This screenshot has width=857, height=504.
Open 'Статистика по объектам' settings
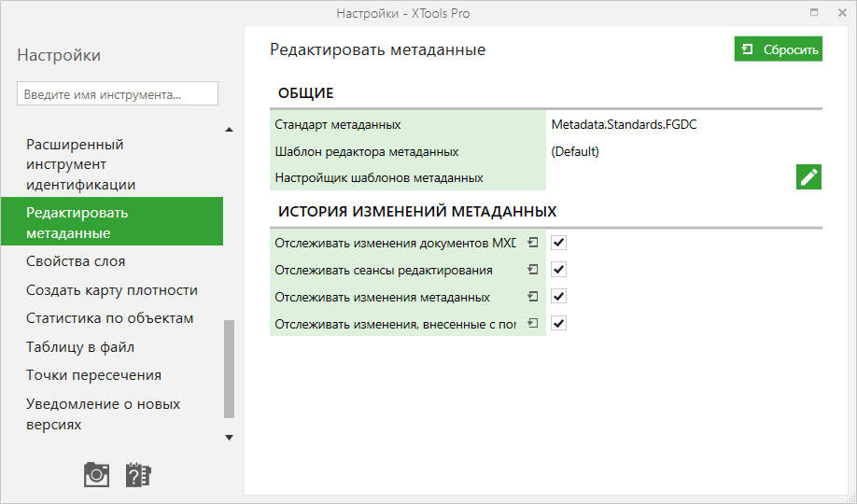112,318
